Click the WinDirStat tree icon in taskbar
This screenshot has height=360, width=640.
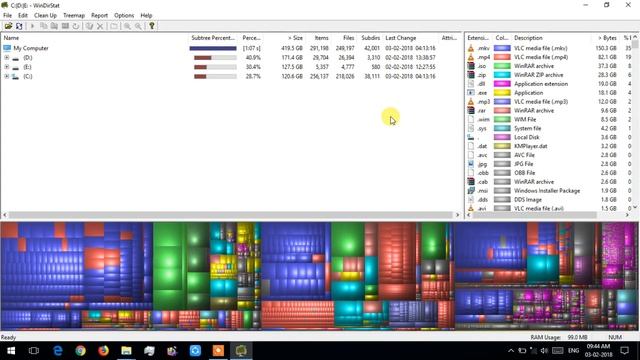[241, 351]
